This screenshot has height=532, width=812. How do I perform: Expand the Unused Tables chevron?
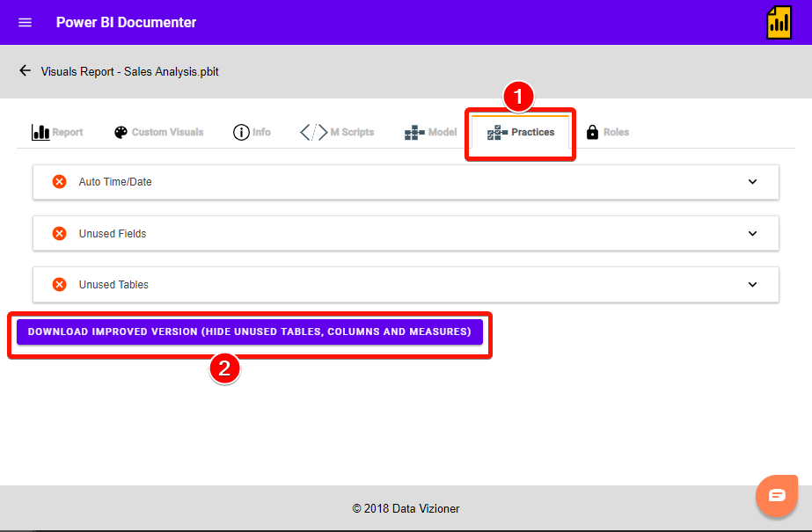[752, 285]
